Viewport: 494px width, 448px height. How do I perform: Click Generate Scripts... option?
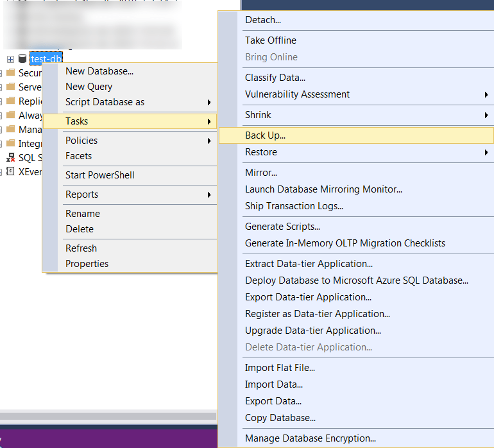click(282, 227)
